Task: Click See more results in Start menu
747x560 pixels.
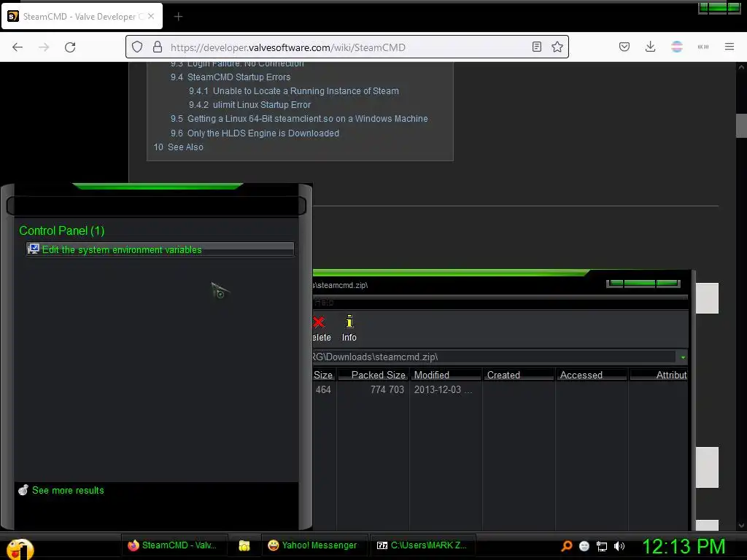Action: point(68,491)
